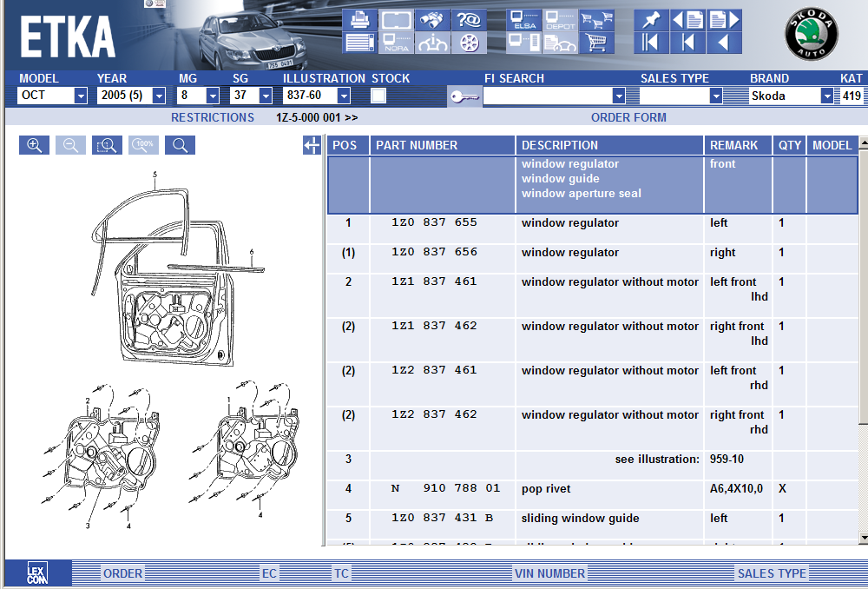
Task: Click the PART NUMBER column header
Action: tap(443, 145)
